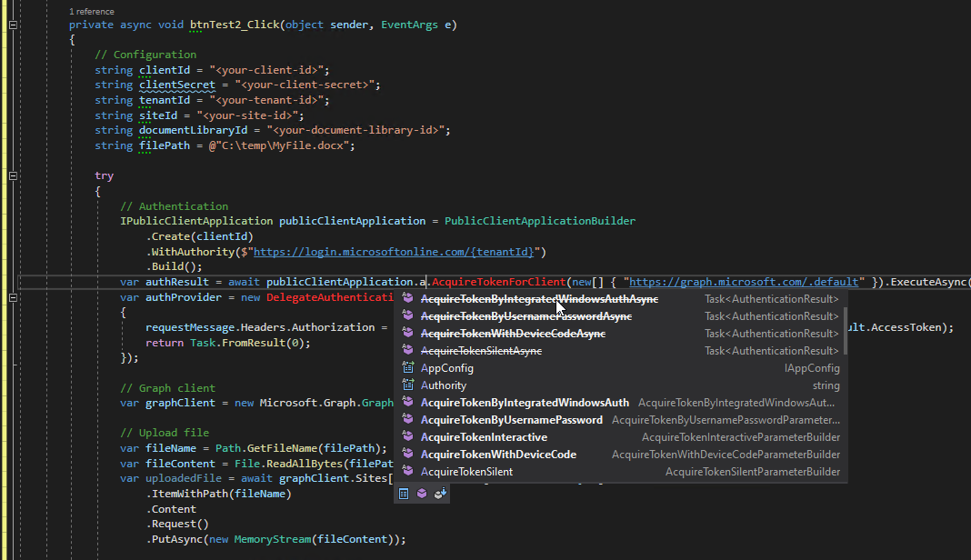Collapse the btnTest2_Click method fold region
The height and width of the screenshot is (560, 971).
[12, 25]
